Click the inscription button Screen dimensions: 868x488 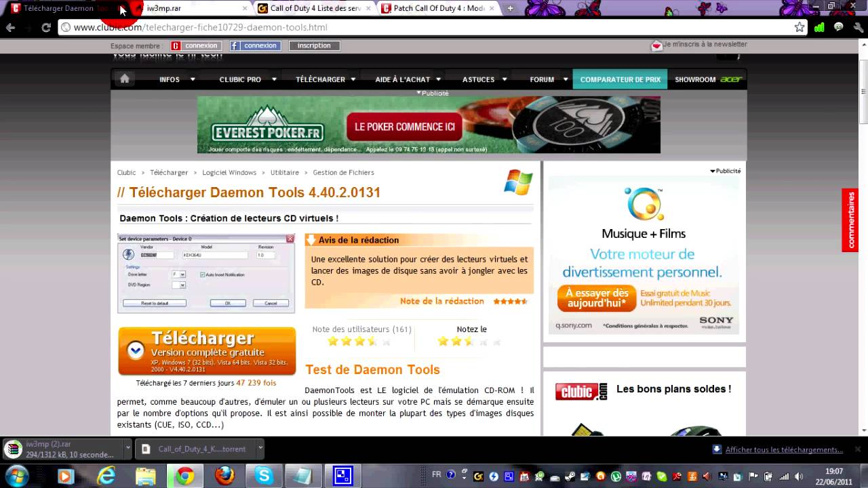point(314,45)
